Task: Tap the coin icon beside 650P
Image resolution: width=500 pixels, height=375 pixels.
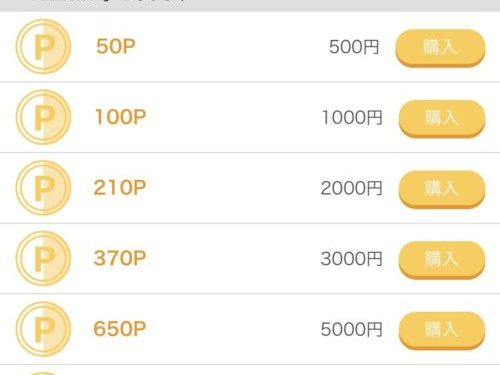Action: click(43, 329)
